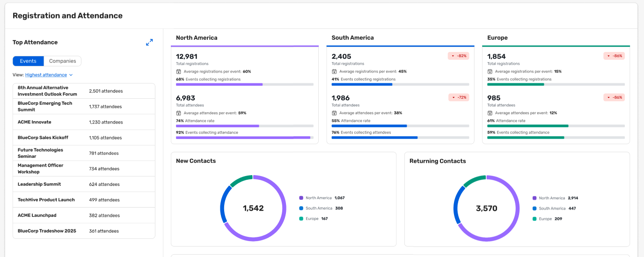This screenshot has height=257, width=644.
Task: Select the Events tab
Action: tap(28, 61)
